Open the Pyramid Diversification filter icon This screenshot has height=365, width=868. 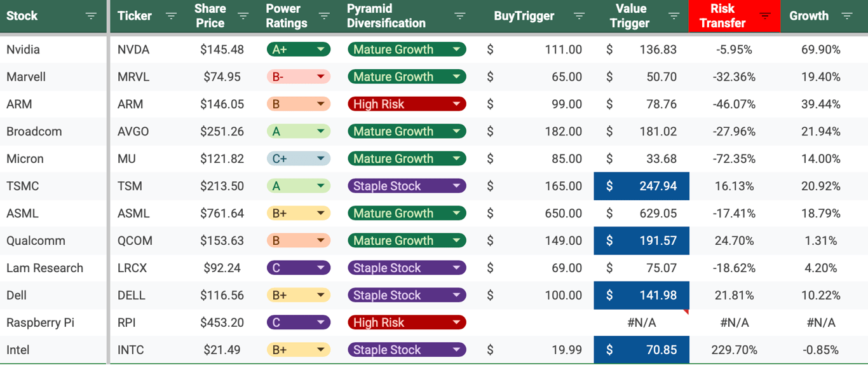click(x=460, y=16)
